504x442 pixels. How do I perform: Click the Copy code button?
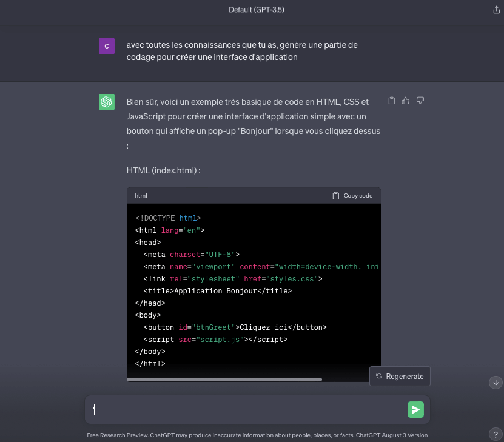(x=352, y=196)
